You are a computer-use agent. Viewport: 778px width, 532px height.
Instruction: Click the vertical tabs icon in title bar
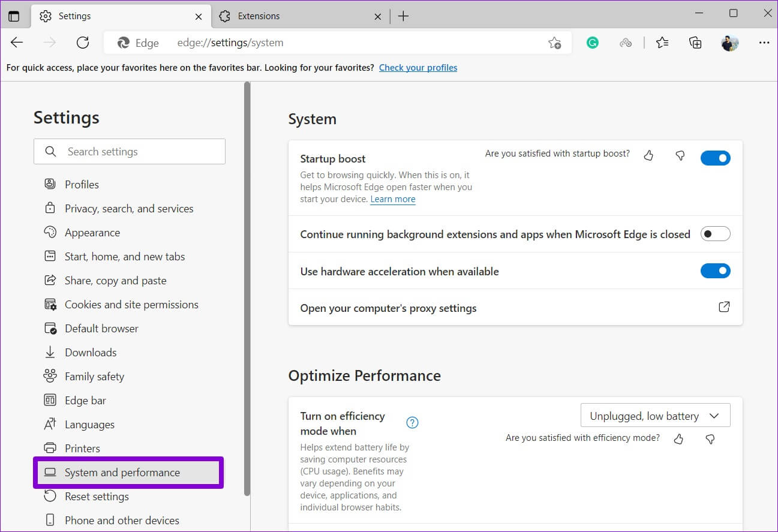click(14, 16)
